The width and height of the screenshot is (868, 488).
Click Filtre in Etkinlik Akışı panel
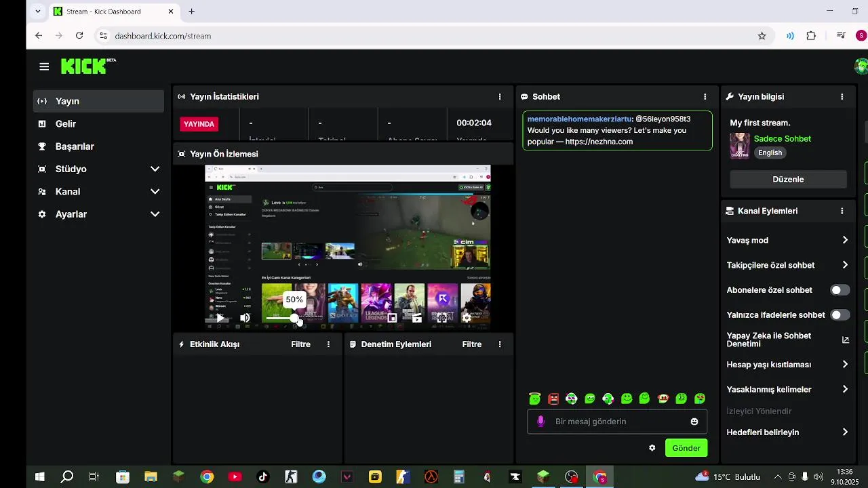300,344
